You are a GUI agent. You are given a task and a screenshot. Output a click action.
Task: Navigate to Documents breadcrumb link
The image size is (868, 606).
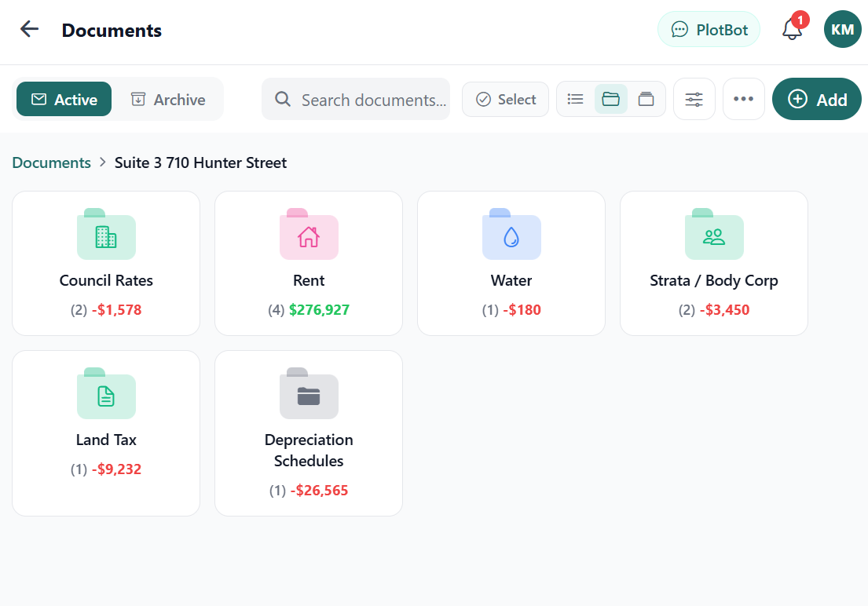coord(52,162)
